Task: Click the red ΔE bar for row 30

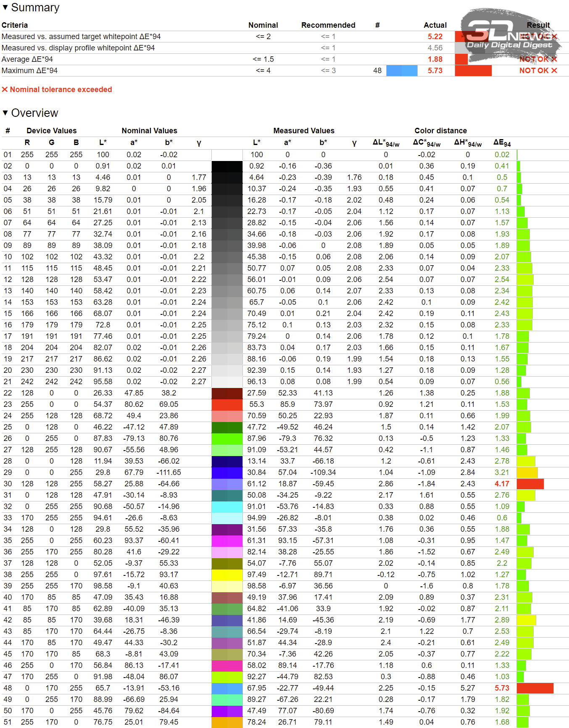Action: pos(530,484)
